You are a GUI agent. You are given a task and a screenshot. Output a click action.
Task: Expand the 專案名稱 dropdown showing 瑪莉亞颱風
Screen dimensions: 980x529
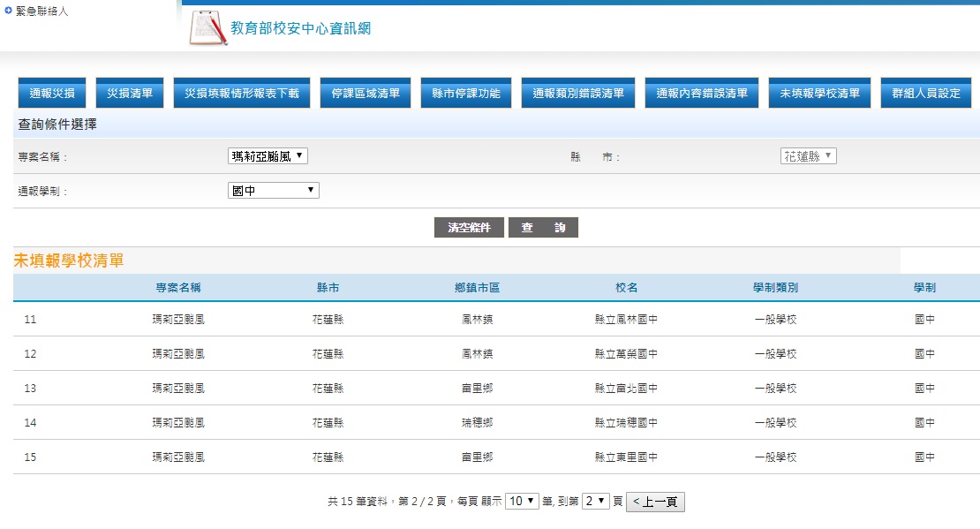(268, 156)
